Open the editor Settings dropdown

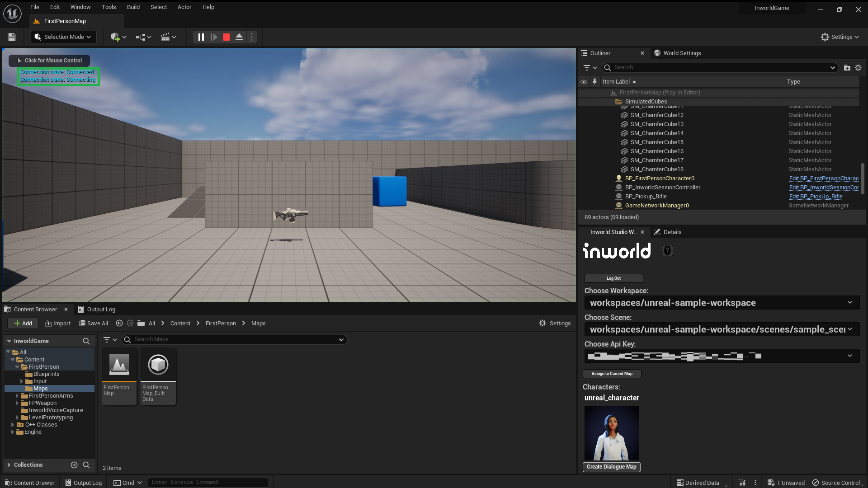pos(840,37)
